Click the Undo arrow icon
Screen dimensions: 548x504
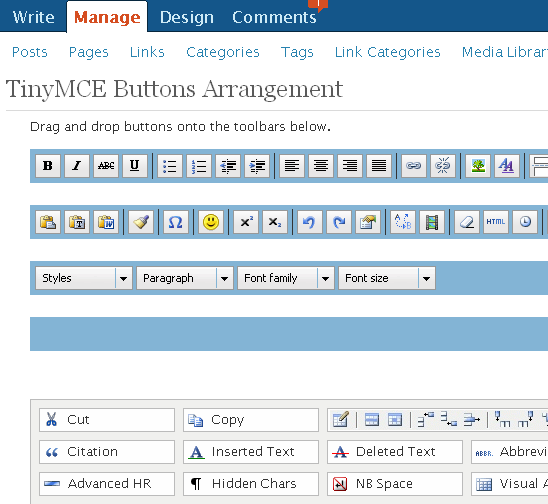(310, 222)
